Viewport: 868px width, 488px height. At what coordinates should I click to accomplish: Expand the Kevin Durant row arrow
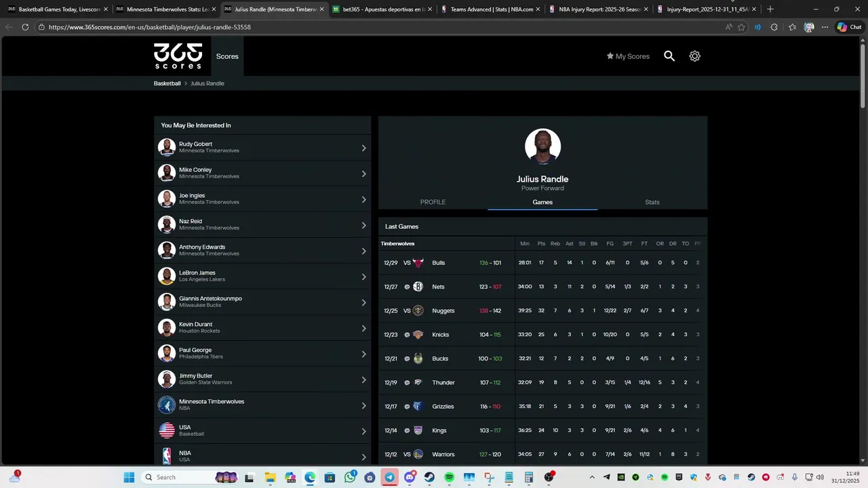363,328
